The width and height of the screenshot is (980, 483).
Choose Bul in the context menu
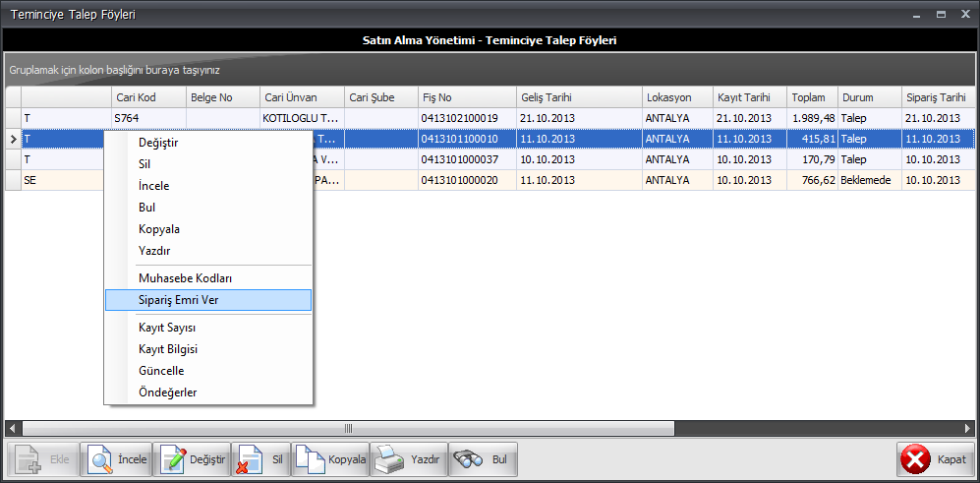[x=208, y=208]
